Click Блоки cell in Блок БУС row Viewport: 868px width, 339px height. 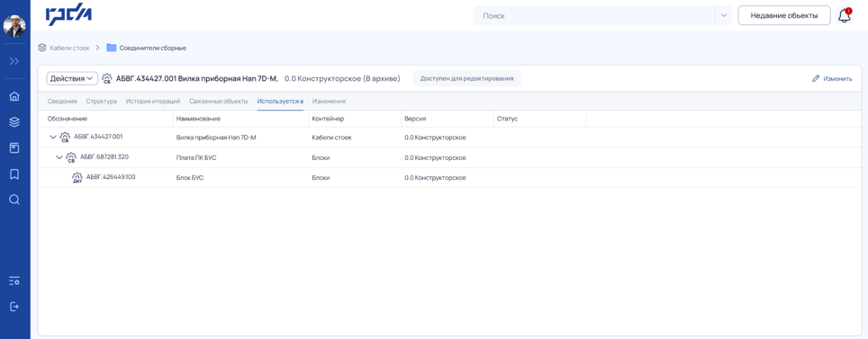(321, 178)
